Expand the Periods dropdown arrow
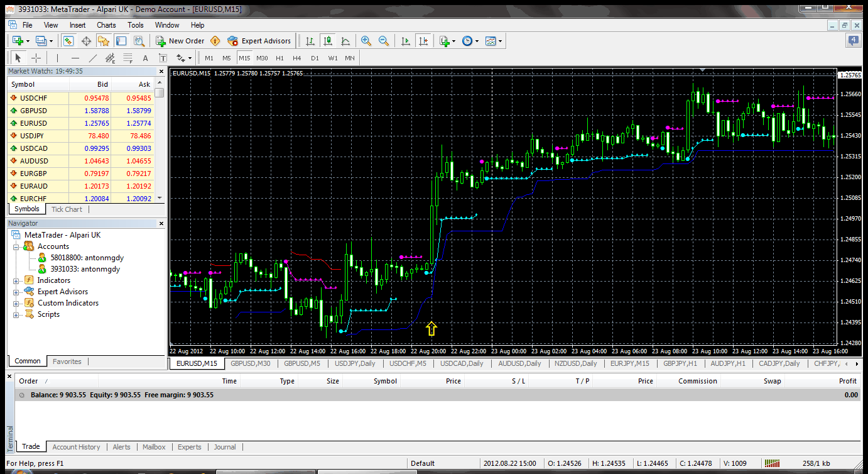The width and height of the screenshot is (868, 474). (477, 41)
